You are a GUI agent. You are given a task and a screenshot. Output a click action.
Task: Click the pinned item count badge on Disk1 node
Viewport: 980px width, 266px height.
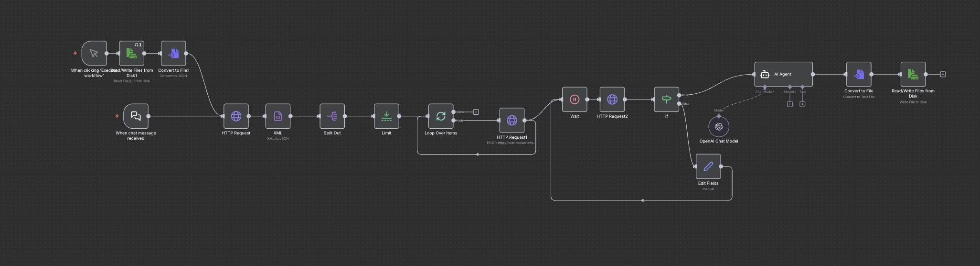coord(138,44)
